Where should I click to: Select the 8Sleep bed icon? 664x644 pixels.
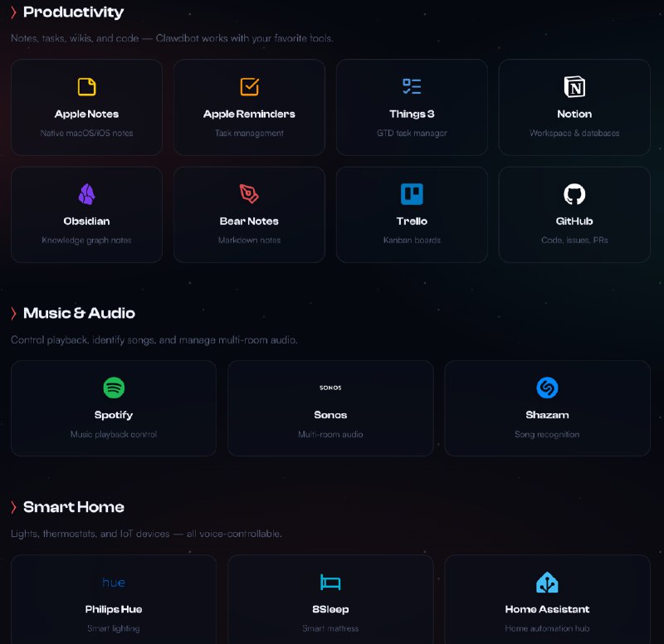(330, 582)
